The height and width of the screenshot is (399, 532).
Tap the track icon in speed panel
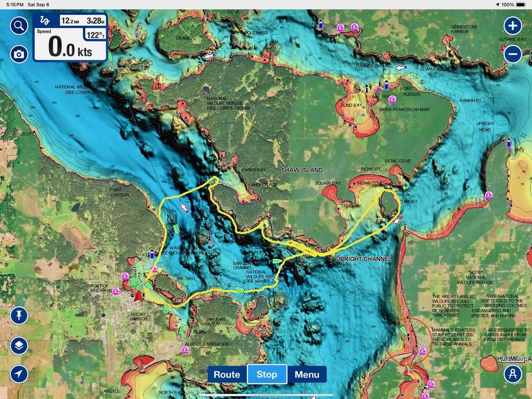[x=45, y=21]
